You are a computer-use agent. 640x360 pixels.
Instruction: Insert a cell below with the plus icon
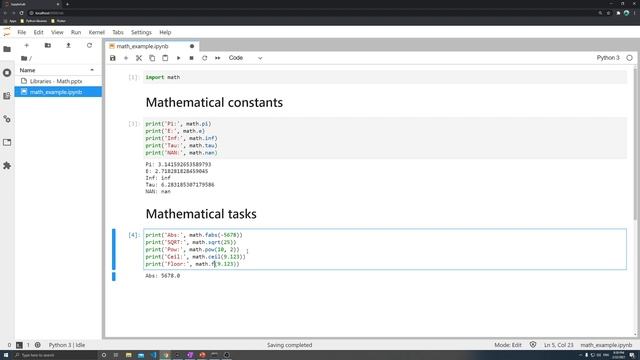tap(126, 58)
